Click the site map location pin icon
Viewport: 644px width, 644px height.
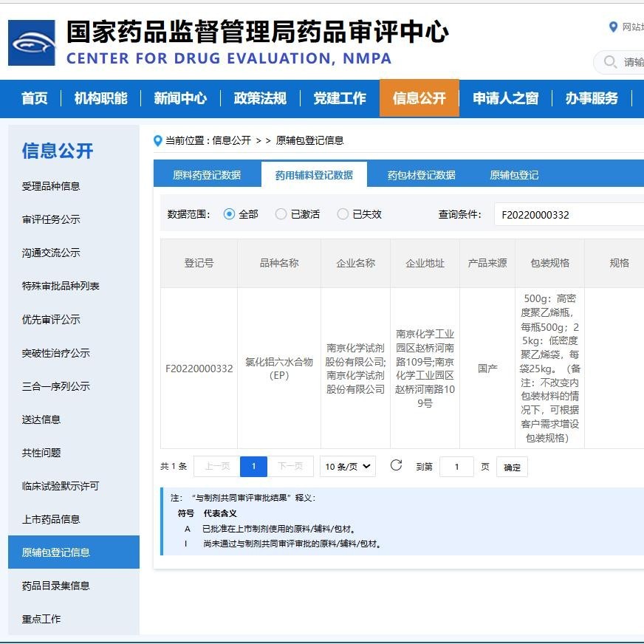pos(613,27)
